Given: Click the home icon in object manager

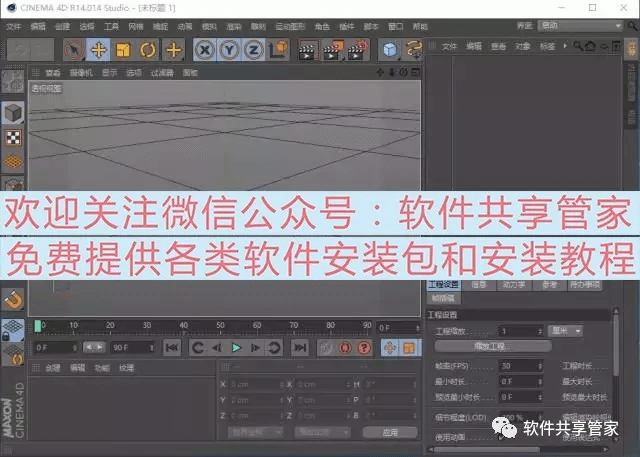Looking at the screenshot, I should tap(590, 46).
